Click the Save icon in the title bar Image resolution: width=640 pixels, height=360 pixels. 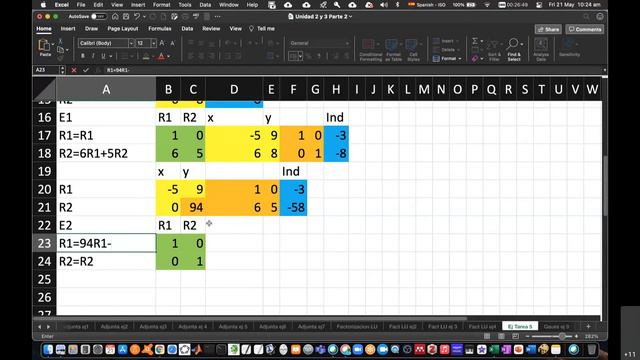coord(126,17)
